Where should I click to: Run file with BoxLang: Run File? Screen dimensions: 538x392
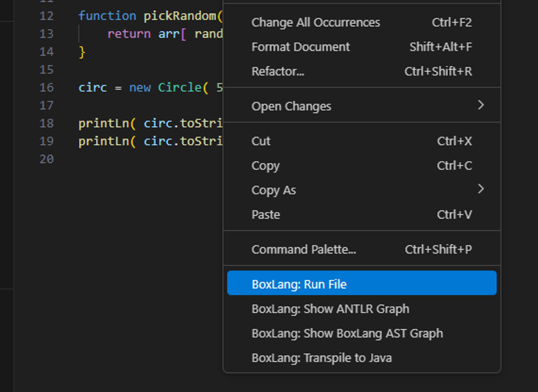click(299, 284)
